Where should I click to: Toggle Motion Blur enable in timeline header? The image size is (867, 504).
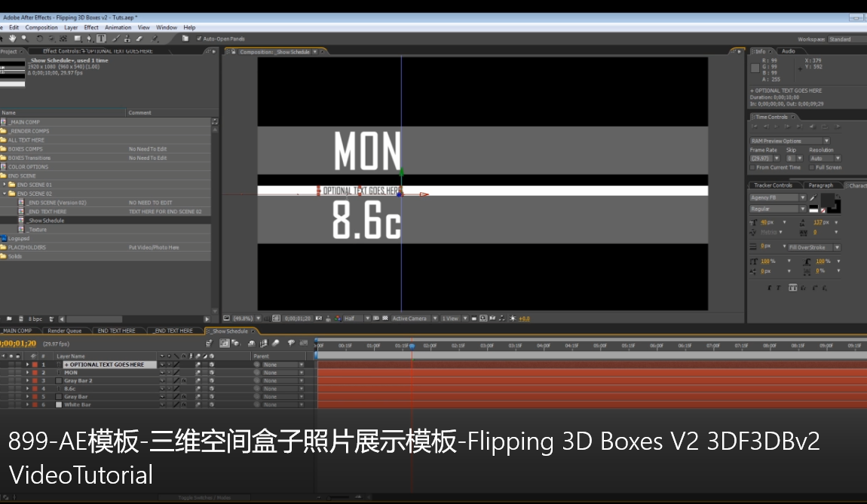tap(276, 344)
